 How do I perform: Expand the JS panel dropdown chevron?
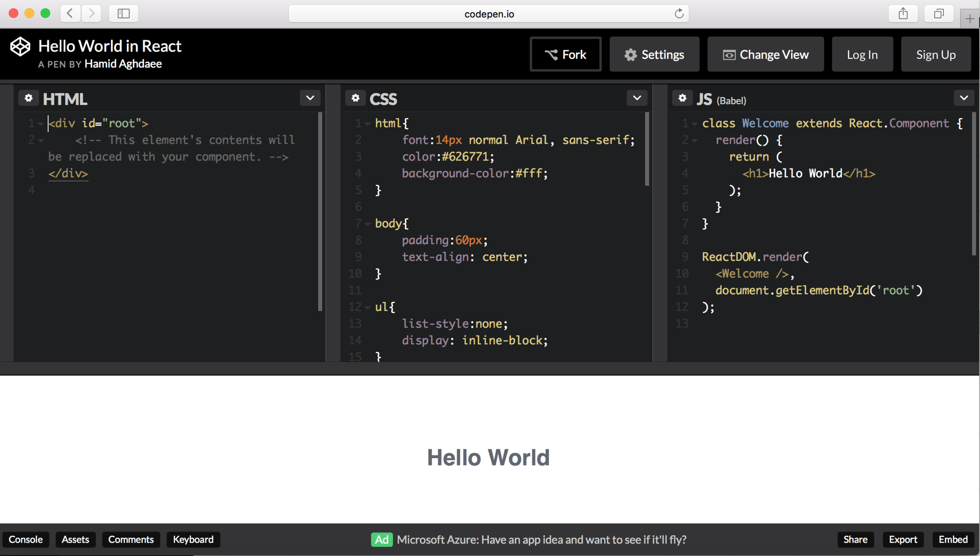pyautogui.click(x=964, y=98)
